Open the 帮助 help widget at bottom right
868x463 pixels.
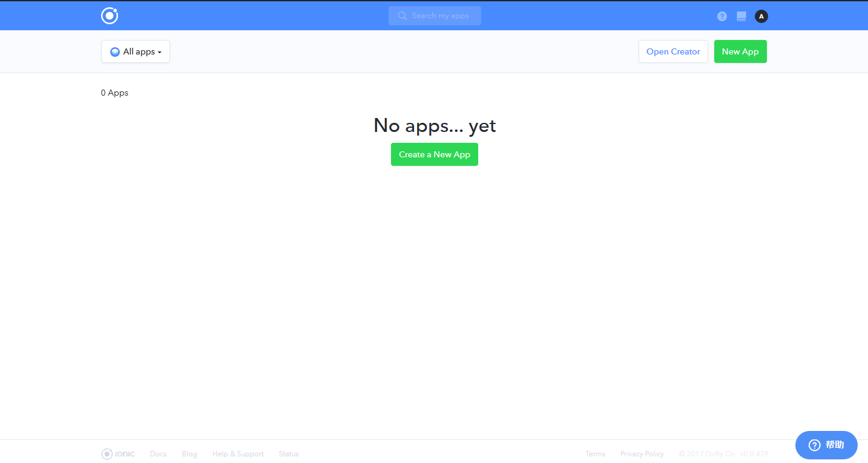coord(826,445)
